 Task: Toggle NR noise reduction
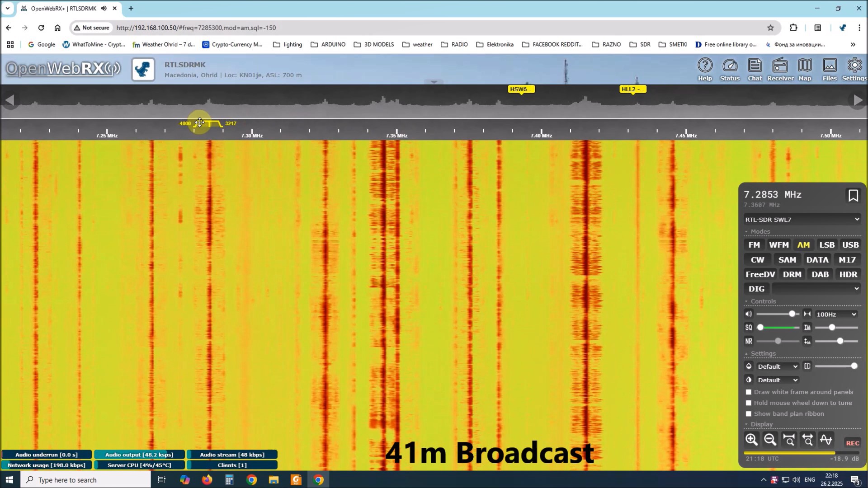[749, 341]
